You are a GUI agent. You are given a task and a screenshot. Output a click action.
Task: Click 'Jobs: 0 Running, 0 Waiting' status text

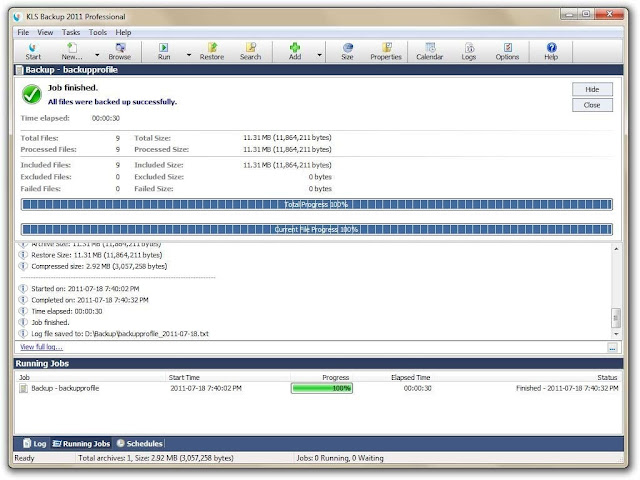(340, 458)
